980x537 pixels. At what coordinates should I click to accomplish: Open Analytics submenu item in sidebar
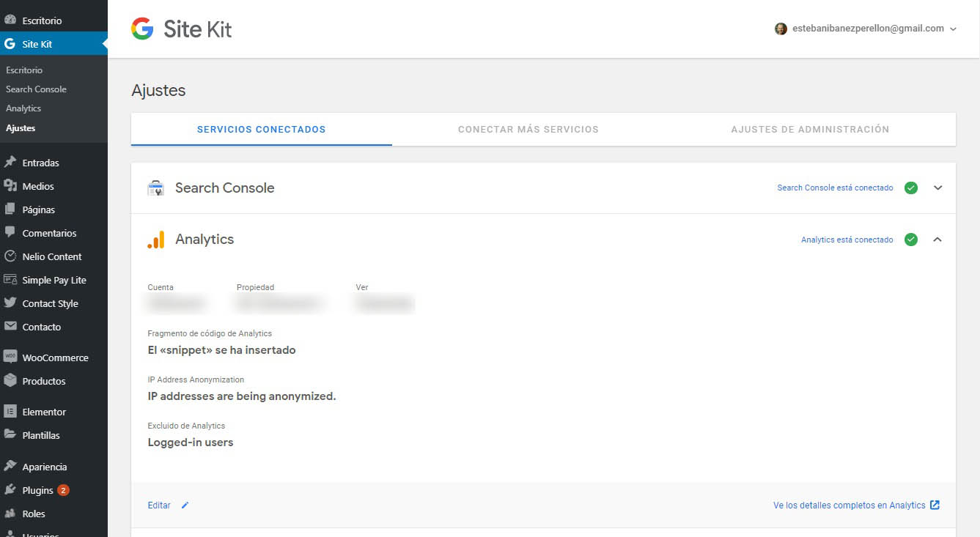pyautogui.click(x=23, y=108)
